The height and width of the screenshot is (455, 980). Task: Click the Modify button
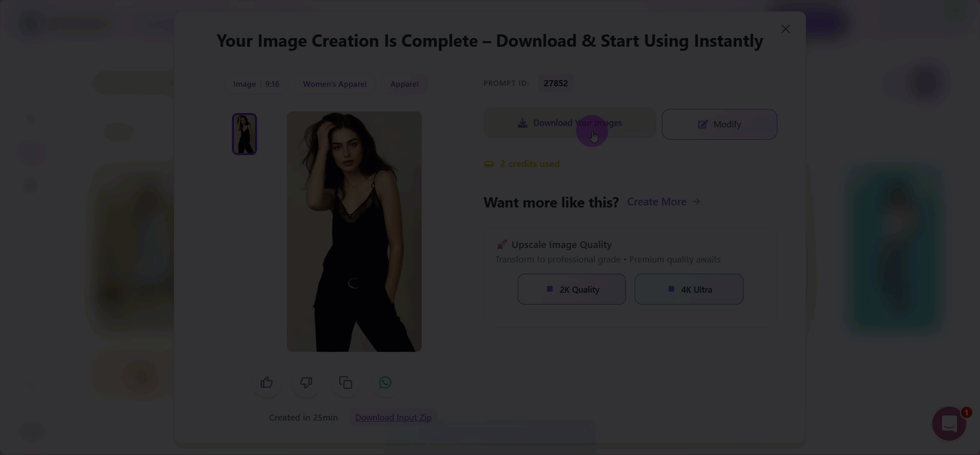pos(719,124)
